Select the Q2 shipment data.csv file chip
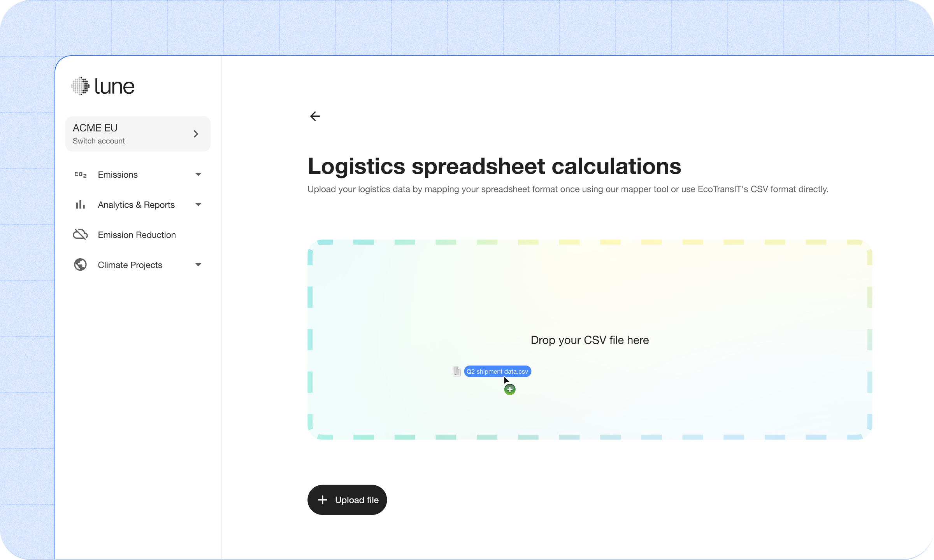 point(497,371)
